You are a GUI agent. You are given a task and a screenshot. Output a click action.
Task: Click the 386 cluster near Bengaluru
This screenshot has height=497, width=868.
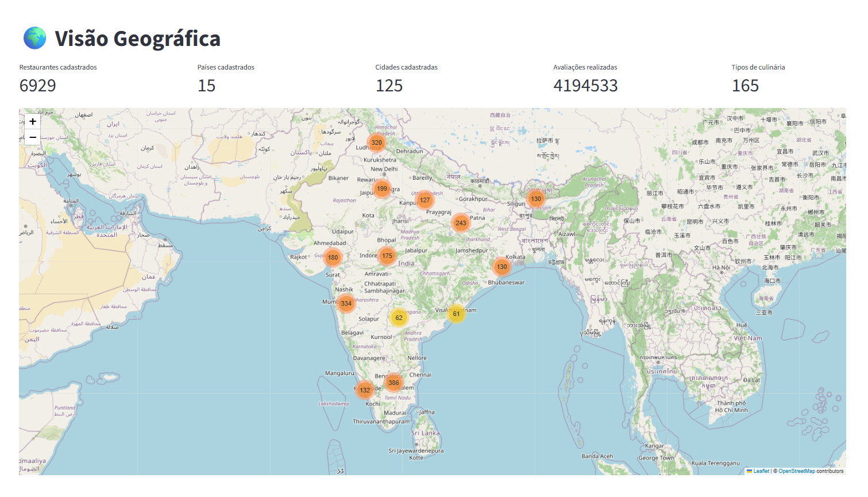[x=394, y=383]
